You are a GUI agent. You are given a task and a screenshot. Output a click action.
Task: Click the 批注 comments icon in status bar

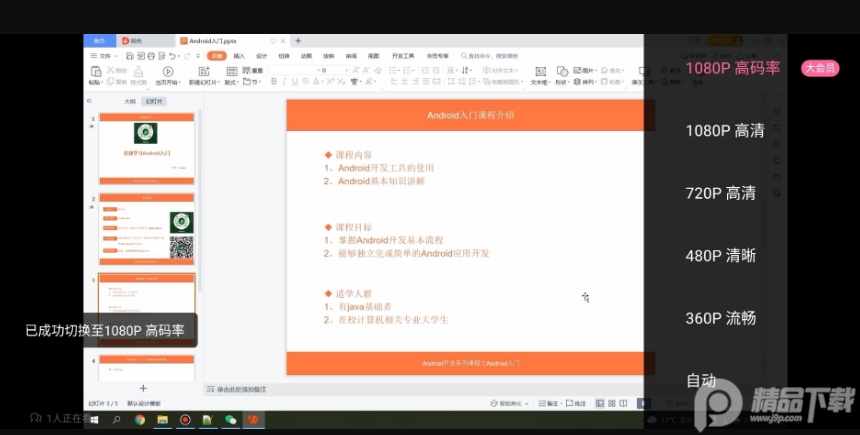tap(569, 403)
